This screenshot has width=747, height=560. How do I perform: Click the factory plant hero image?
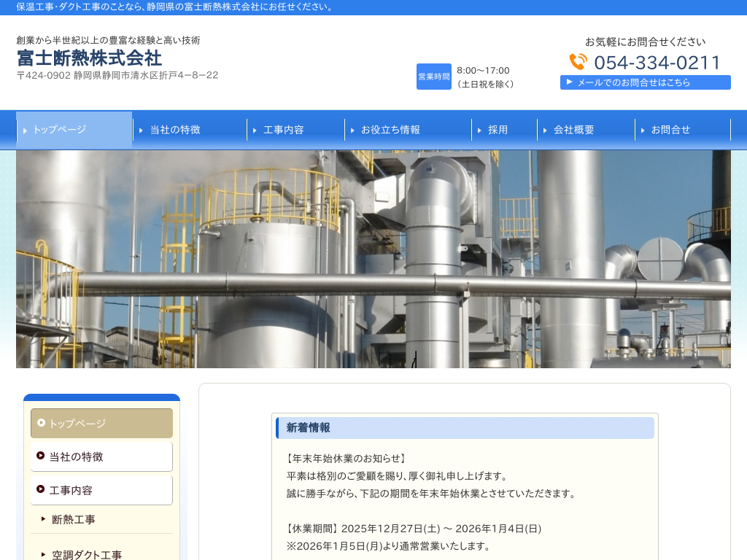click(x=373, y=259)
